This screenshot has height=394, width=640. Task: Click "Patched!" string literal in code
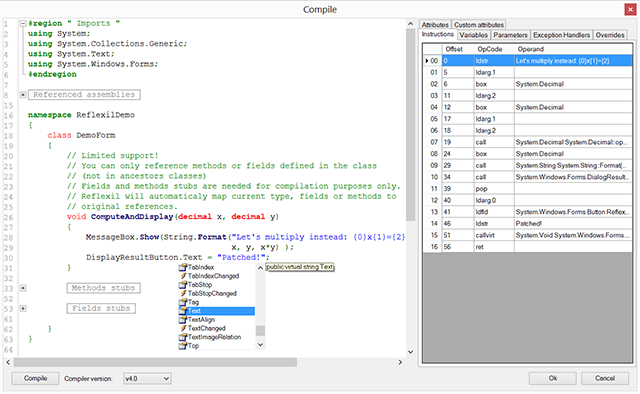point(241,258)
